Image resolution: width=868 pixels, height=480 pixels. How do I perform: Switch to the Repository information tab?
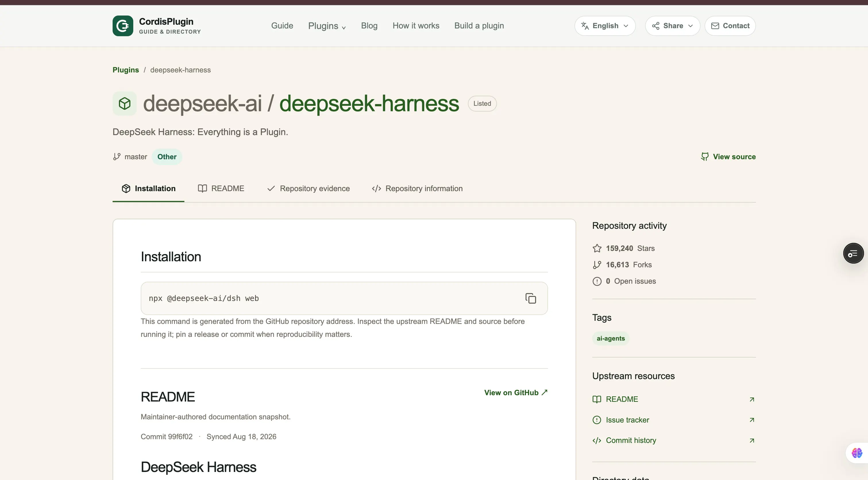pyautogui.click(x=417, y=189)
